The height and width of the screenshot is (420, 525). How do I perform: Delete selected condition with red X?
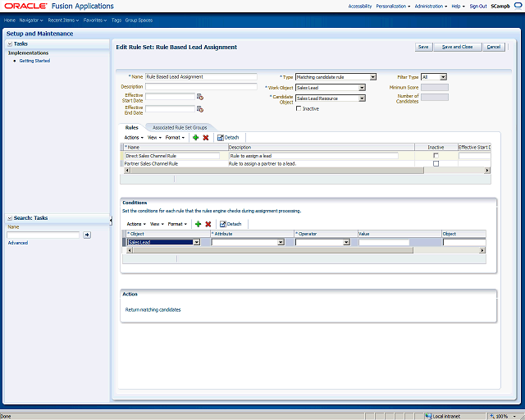208,224
